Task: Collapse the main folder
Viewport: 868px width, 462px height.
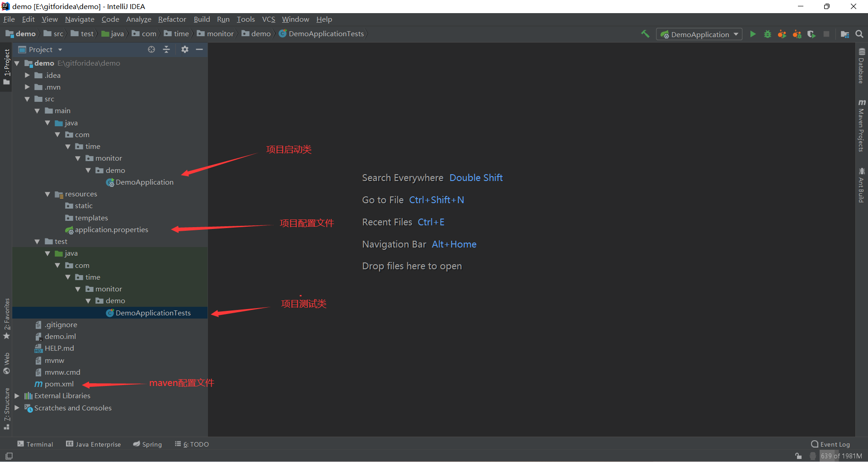Action: [37, 111]
